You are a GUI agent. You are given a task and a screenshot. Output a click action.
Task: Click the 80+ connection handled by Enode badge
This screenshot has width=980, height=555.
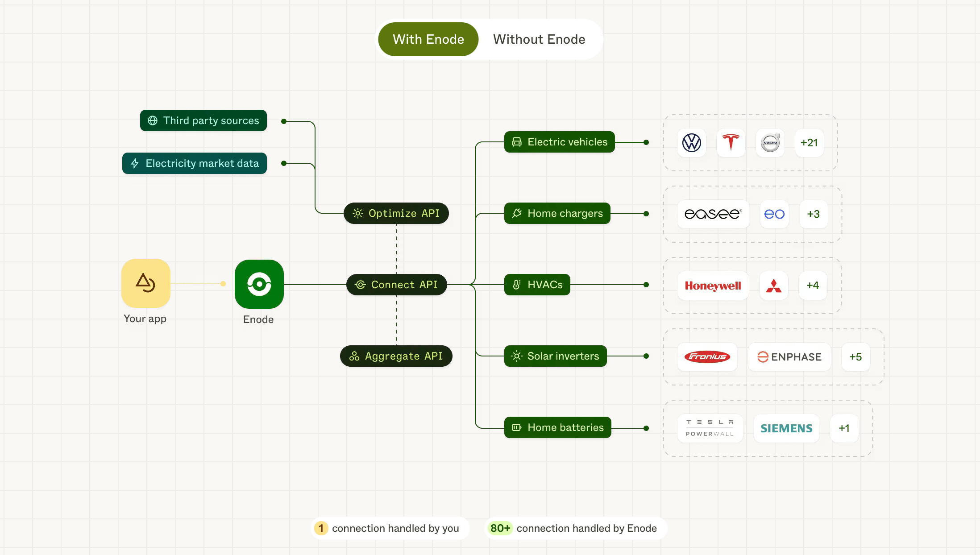tap(575, 528)
